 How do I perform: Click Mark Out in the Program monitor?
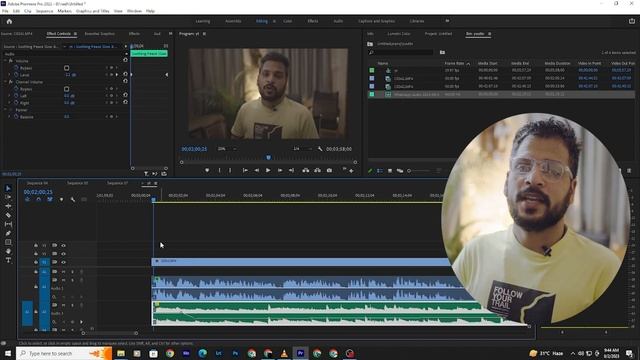pyautogui.click(x=230, y=170)
